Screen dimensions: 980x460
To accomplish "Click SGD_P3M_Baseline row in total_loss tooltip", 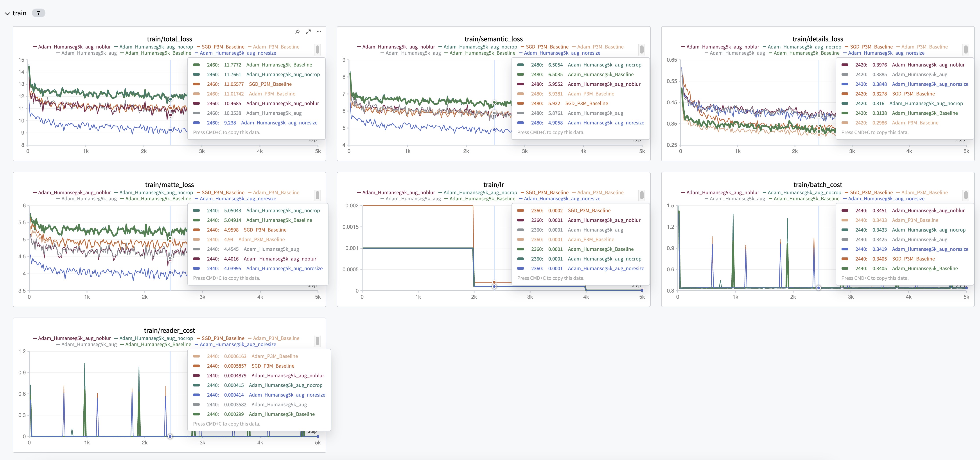I will pyautogui.click(x=257, y=84).
